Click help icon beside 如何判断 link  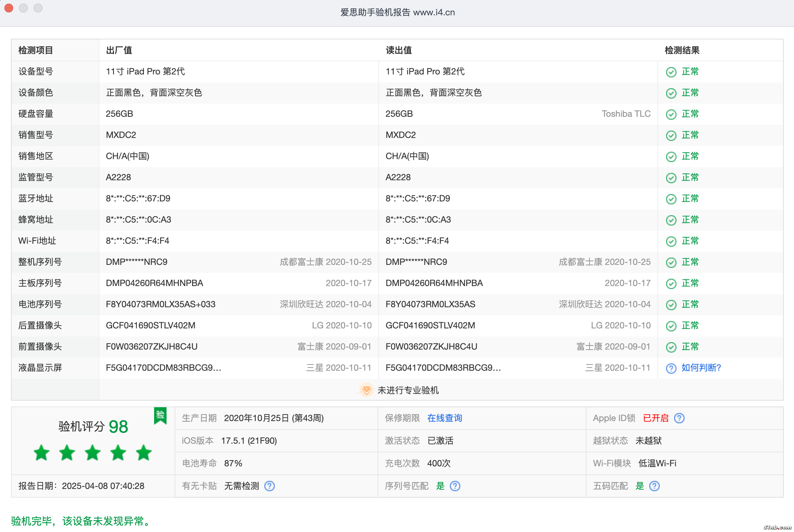click(671, 368)
